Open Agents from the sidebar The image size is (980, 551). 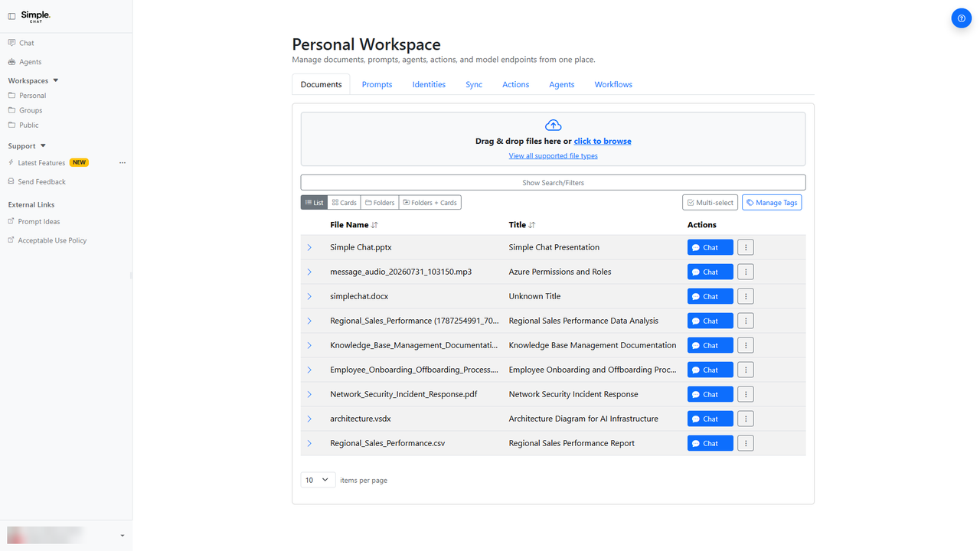(24, 62)
